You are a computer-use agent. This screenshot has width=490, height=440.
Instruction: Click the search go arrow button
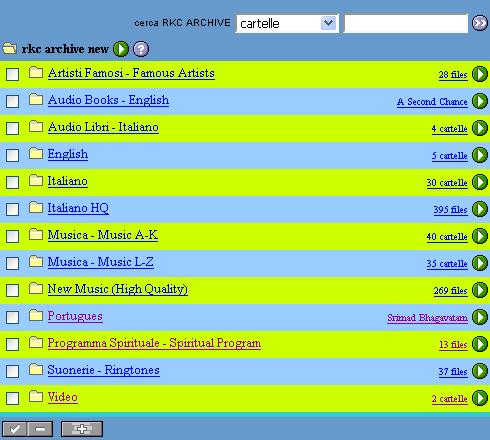click(480, 23)
